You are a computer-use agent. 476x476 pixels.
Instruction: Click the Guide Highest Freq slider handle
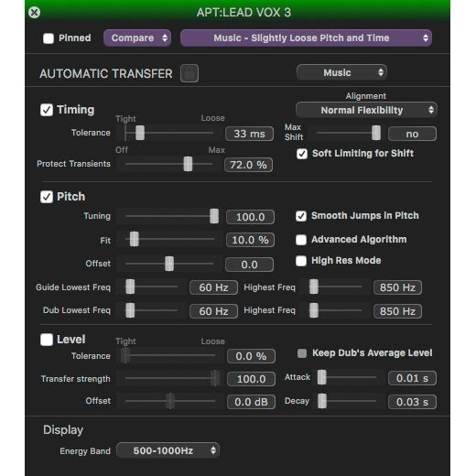point(314,287)
